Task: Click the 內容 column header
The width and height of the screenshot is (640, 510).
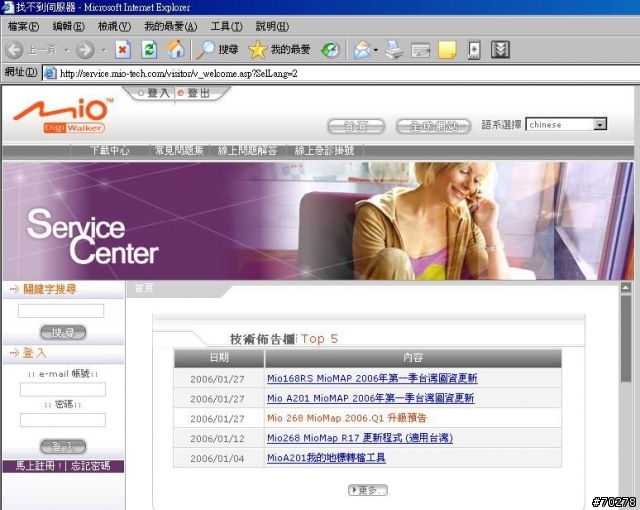Action: coord(413,358)
